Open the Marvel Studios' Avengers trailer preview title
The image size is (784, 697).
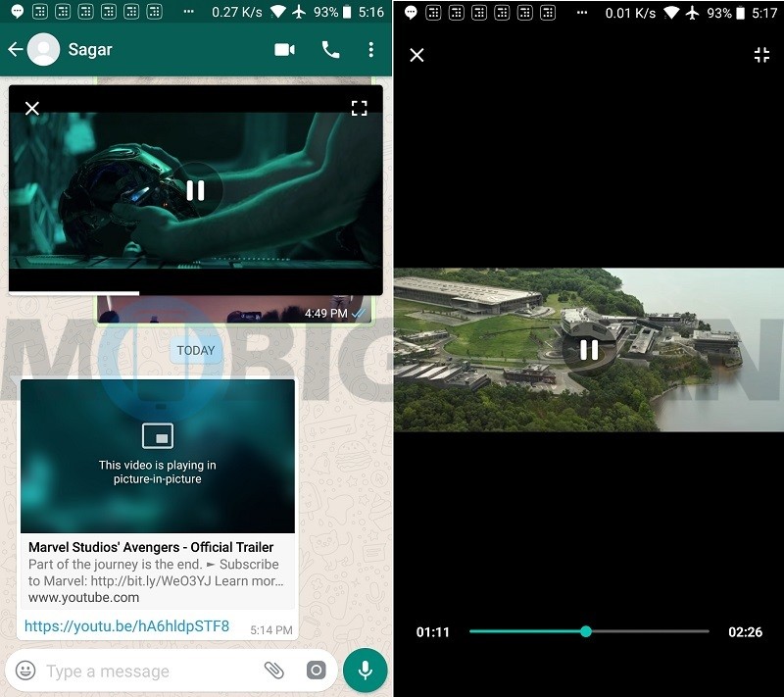tap(151, 547)
